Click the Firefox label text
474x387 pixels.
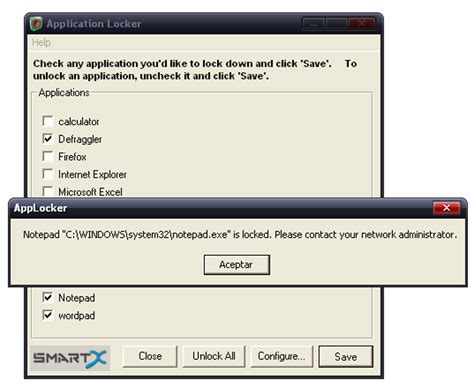[72, 157]
